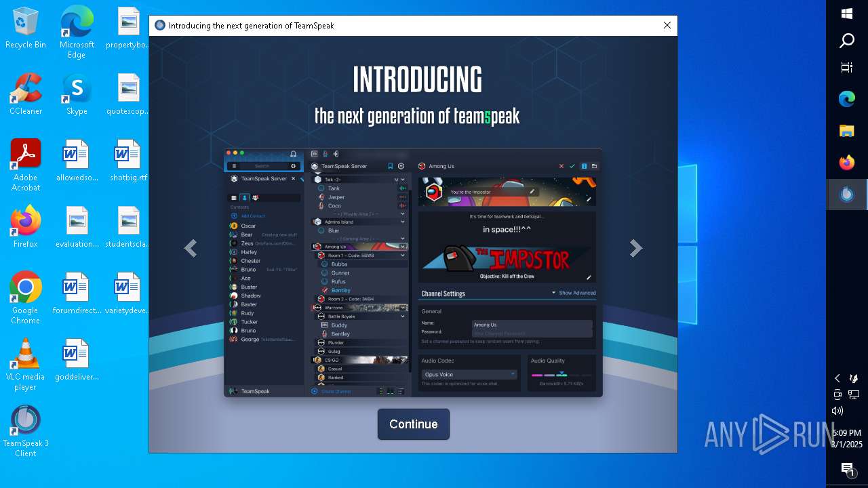The image size is (868, 488).
Task: Go to next slide with right arrow
Action: 635,249
